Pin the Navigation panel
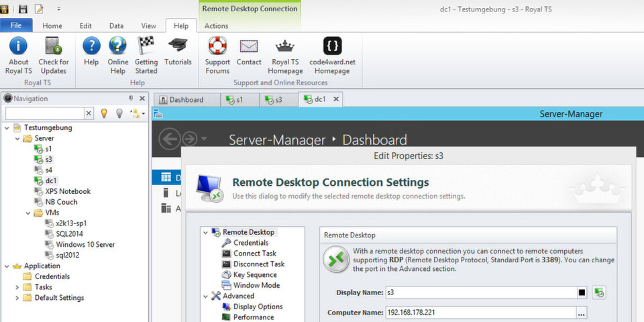This screenshot has width=644, height=322. click(131, 98)
